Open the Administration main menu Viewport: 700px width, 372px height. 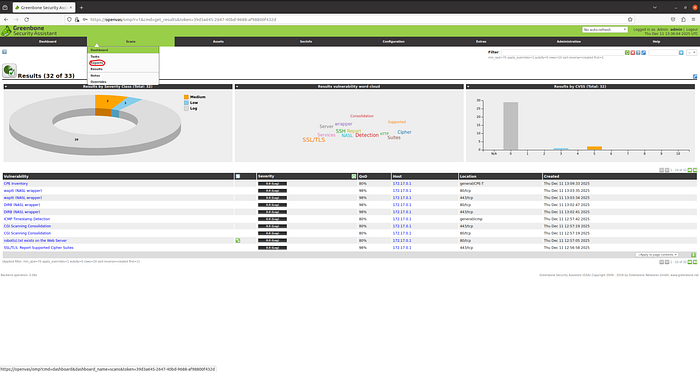tap(568, 42)
